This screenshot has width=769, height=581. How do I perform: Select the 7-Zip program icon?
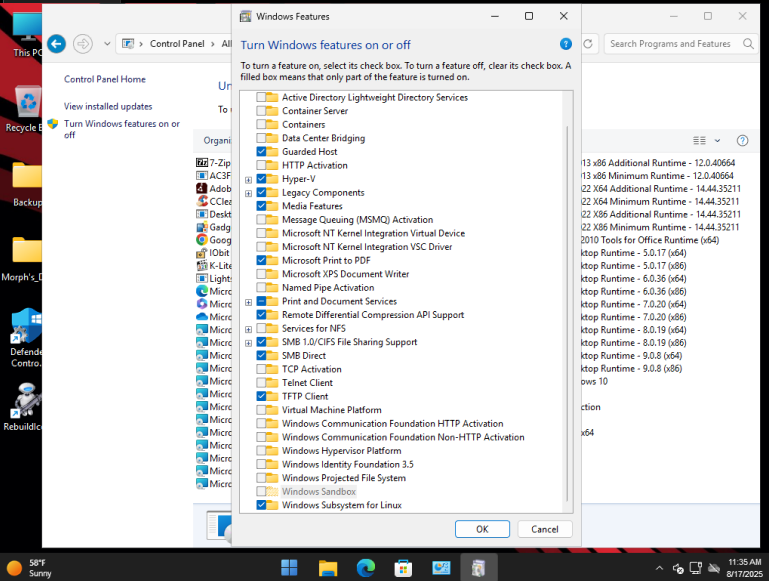(202, 163)
